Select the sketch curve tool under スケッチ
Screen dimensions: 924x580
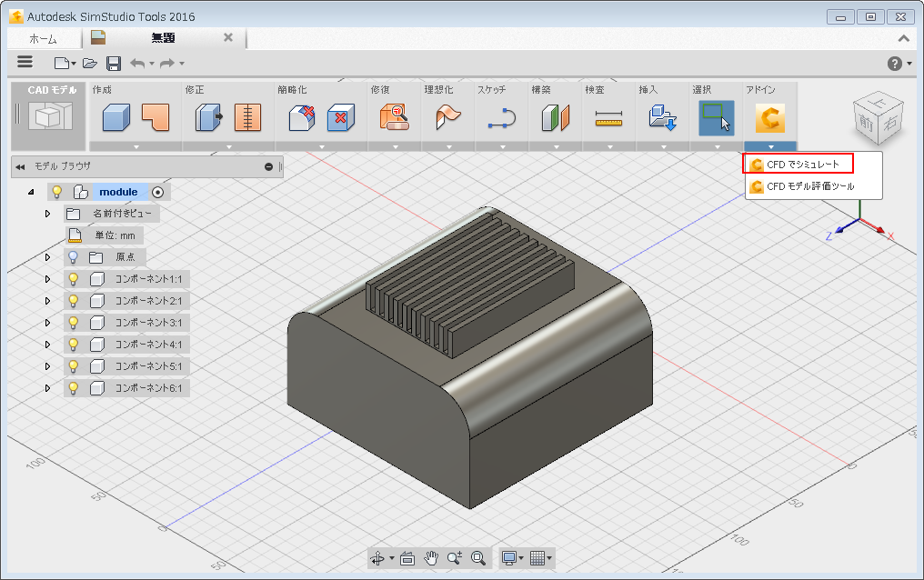pos(502,117)
